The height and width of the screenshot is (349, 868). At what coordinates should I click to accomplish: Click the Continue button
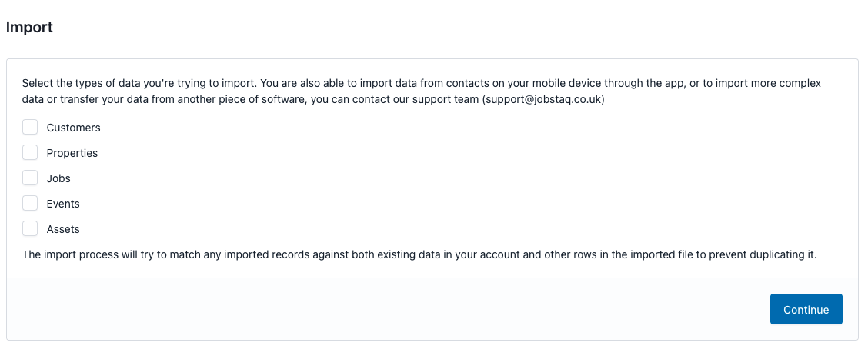click(806, 309)
